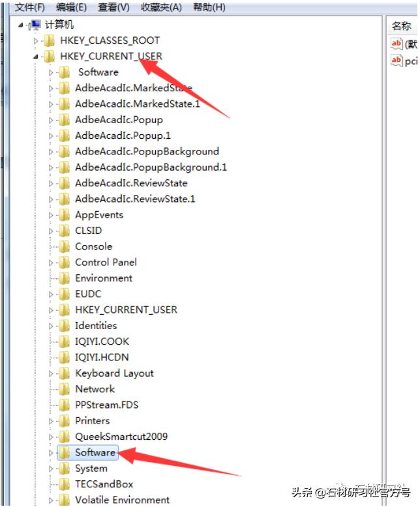Click AdbeAcadIc.PopupBackground folder icon
The height and width of the screenshot is (507, 420).
pos(64,152)
